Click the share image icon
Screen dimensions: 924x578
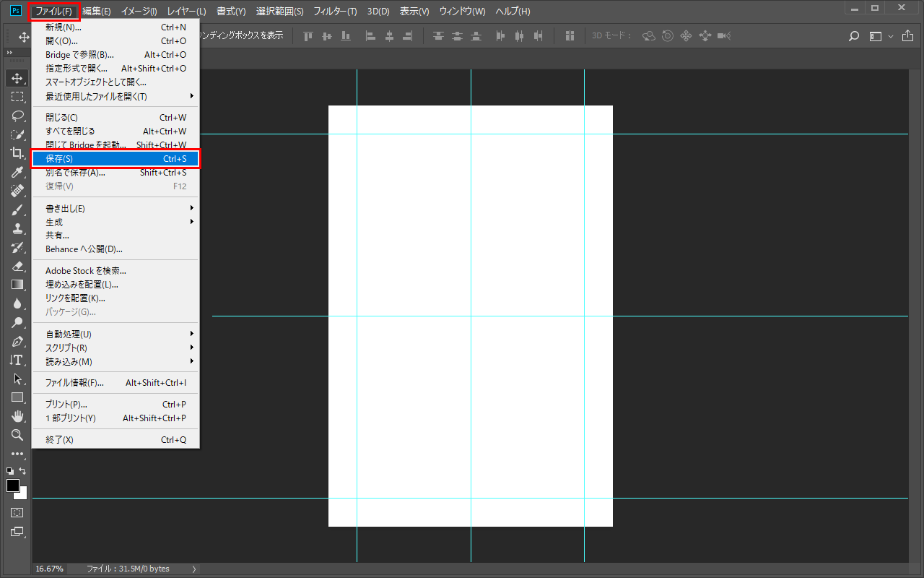(907, 35)
